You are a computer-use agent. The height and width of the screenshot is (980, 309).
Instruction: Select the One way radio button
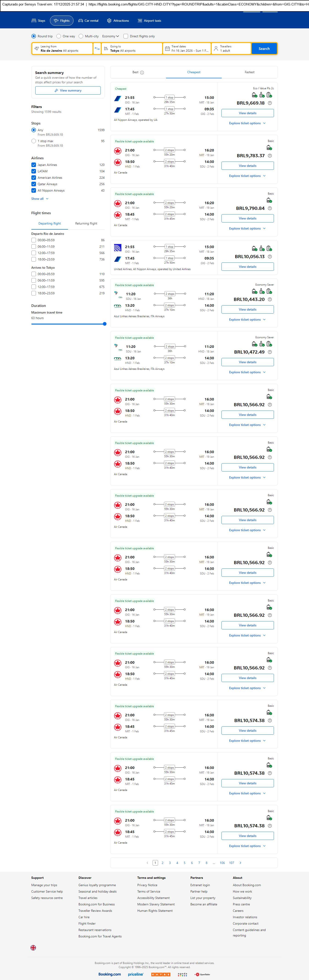click(59, 37)
